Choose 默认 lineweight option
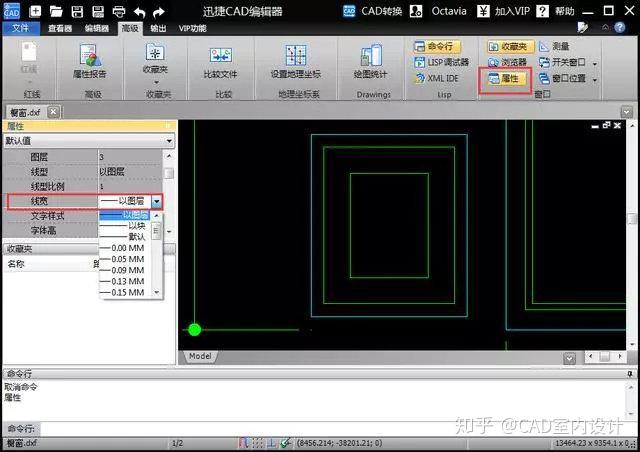The image size is (640, 452). [x=125, y=237]
